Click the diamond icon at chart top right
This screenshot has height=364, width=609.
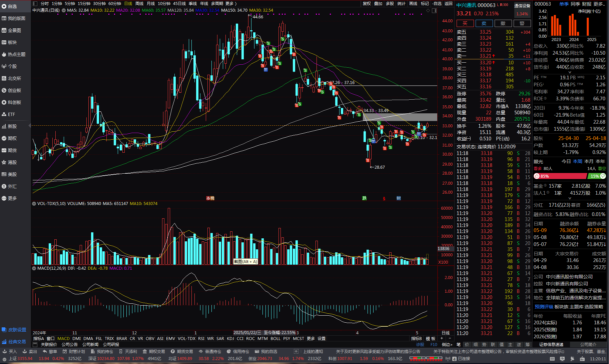[428, 10]
